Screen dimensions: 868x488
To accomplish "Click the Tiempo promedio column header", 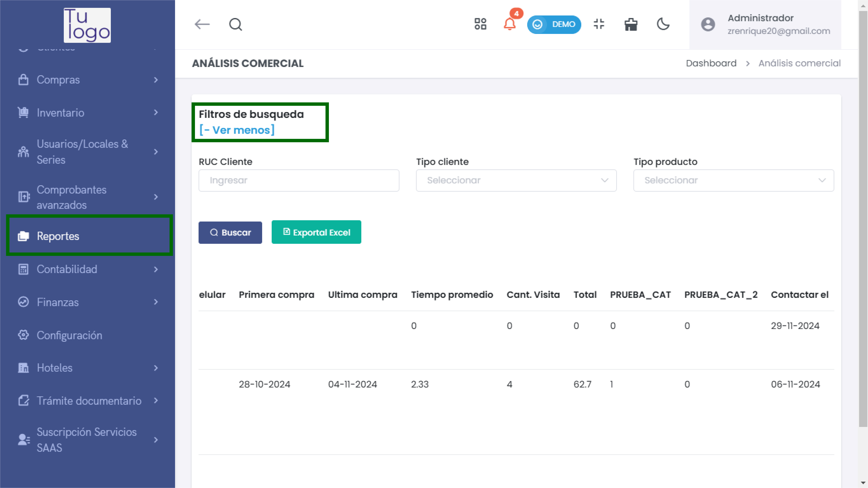I will [x=452, y=294].
